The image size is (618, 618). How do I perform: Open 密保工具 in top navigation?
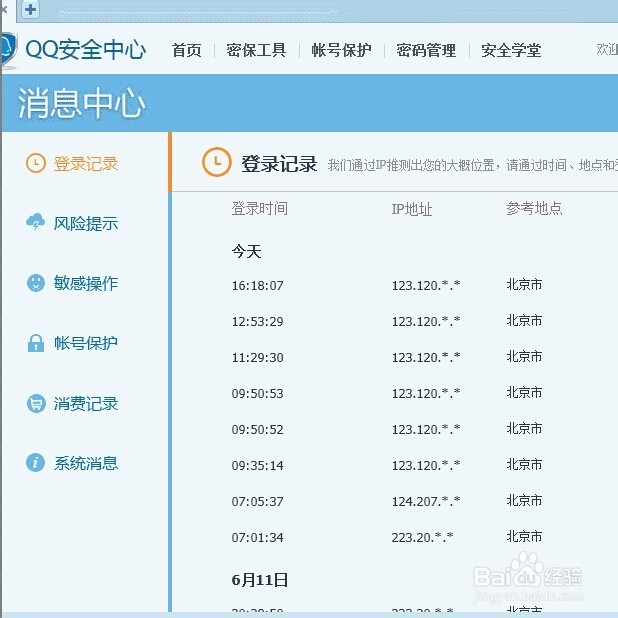[x=257, y=50]
